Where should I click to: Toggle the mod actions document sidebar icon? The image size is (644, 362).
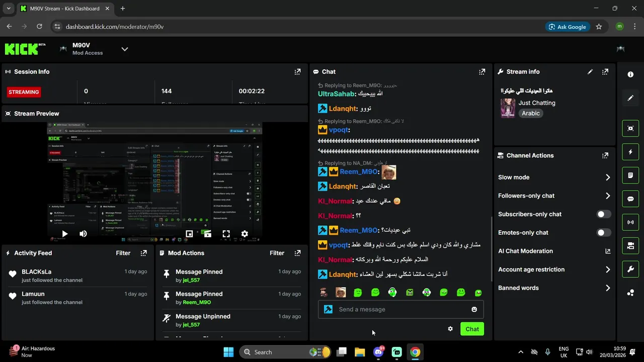pos(630,175)
